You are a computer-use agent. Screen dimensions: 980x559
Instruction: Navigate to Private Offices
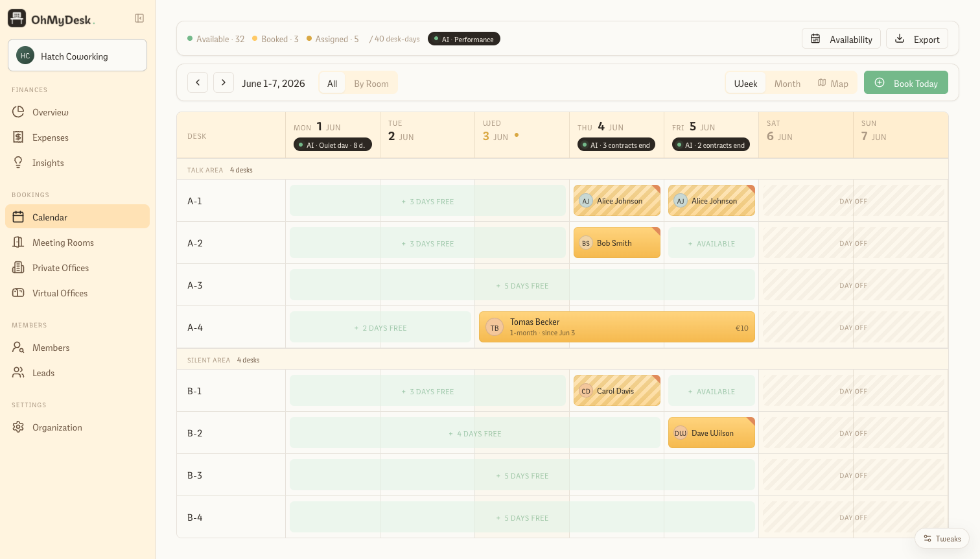click(77, 268)
